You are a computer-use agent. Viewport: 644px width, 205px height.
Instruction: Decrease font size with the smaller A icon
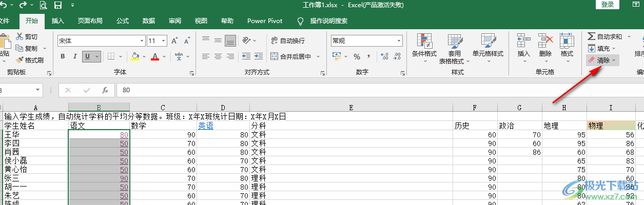(x=187, y=40)
